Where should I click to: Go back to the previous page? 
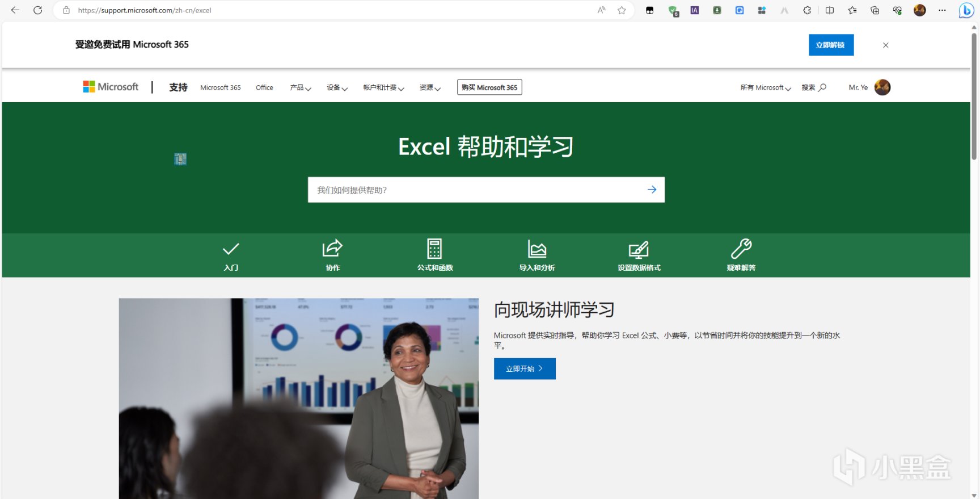click(x=15, y=10)
